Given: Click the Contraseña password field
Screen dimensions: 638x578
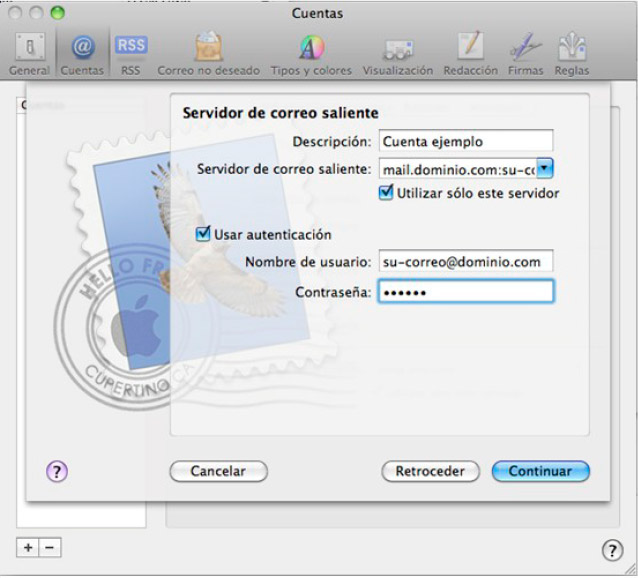Looking at the screenshot, I should click(x=466, y=291).
